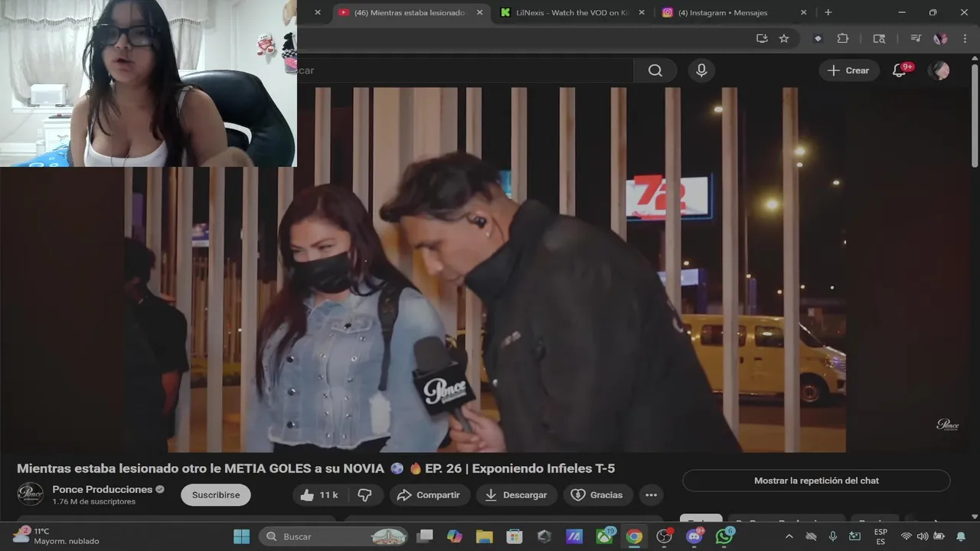Click the YouTube search magnifier button
The width and height of the screenshot is (980, 551).
coord(655,70)
